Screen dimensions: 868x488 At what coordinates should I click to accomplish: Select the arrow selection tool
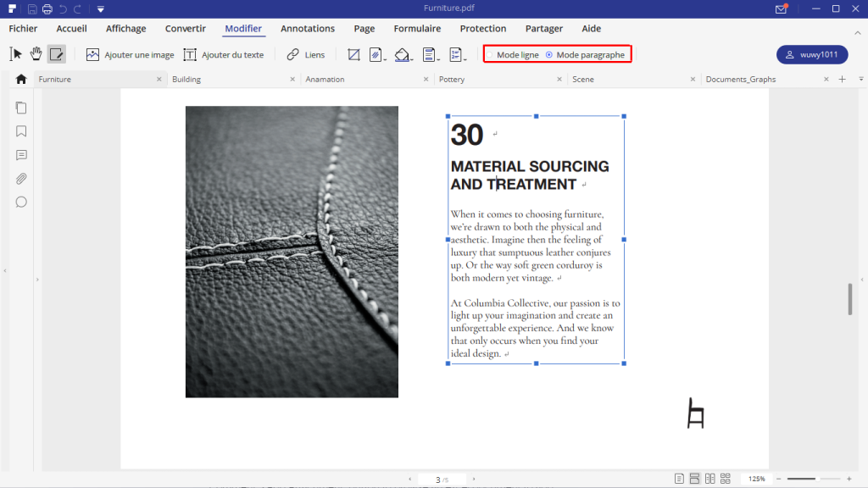(x=15, y=54)
